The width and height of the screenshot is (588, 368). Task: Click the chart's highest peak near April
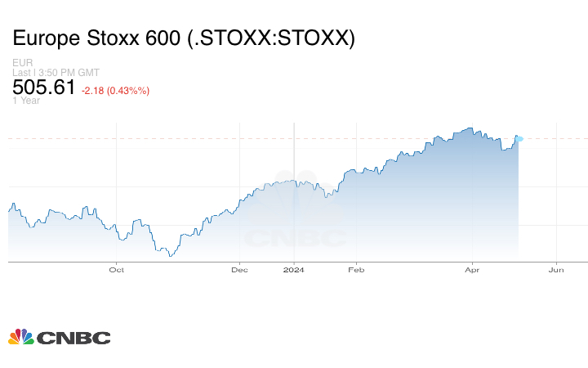click(470, 128)
